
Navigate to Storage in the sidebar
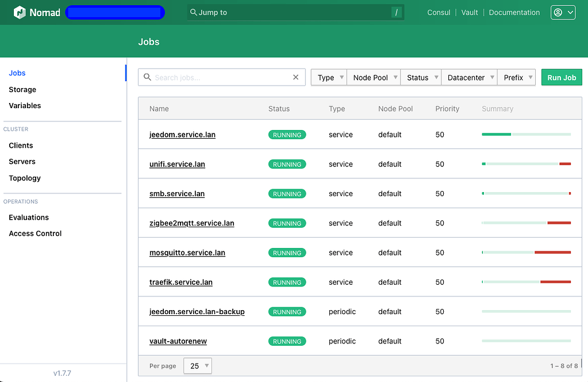tap(22, 89)
